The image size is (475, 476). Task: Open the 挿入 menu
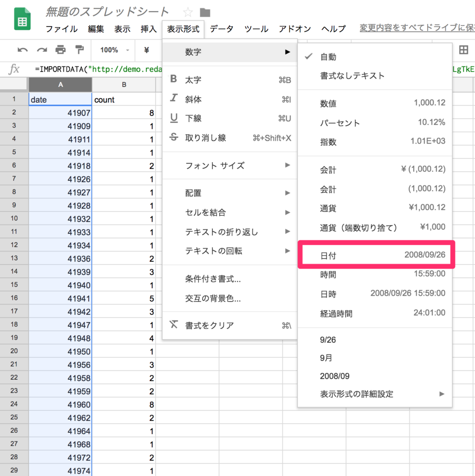coord(149,29)
